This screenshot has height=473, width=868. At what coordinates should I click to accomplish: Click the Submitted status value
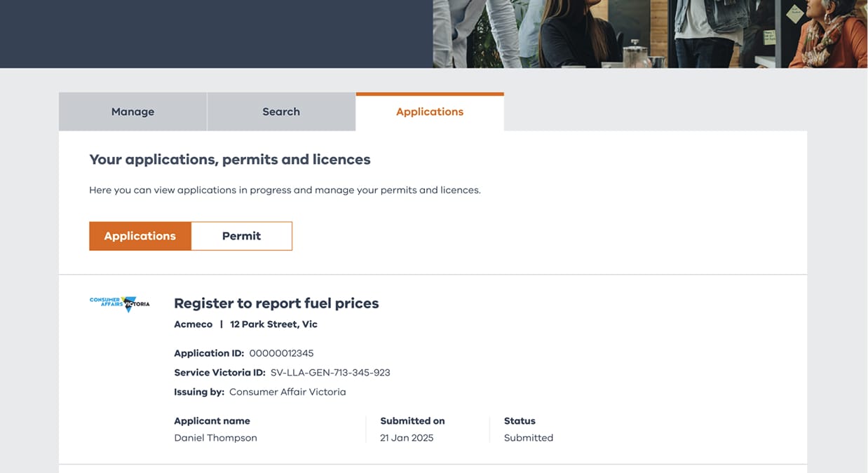[529, 438]
